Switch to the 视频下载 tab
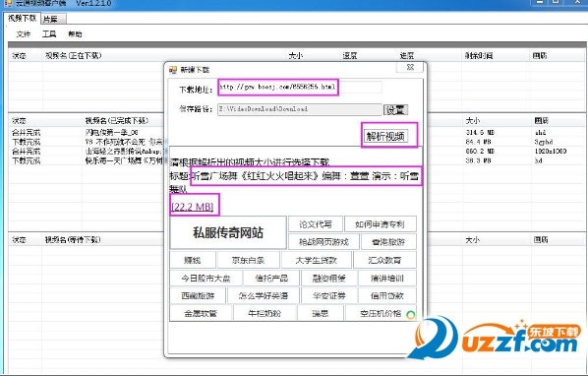This screenshot has width=588, height=376. 22,18
